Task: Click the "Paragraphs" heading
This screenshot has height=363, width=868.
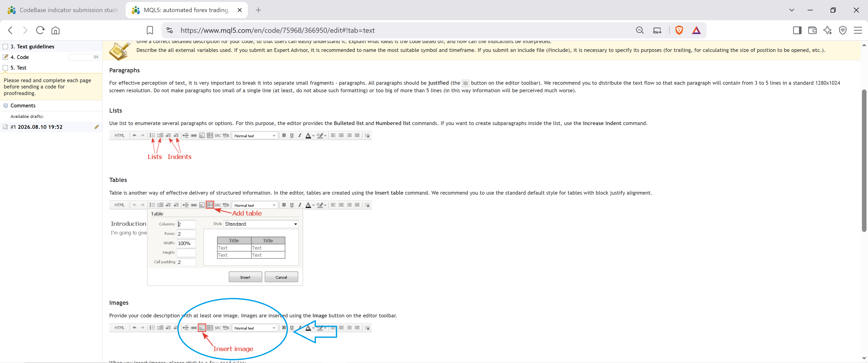Action: tap(124, 70)
